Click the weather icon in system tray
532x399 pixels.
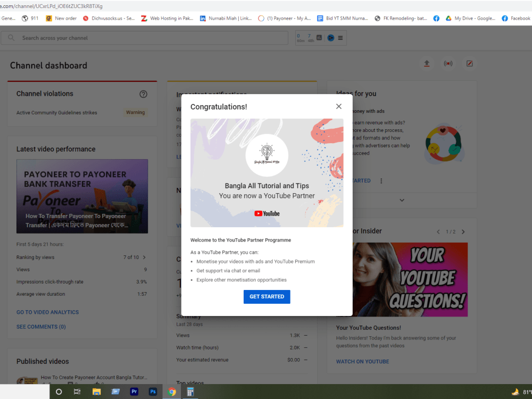pyautogui.click(x=516, y=392)
